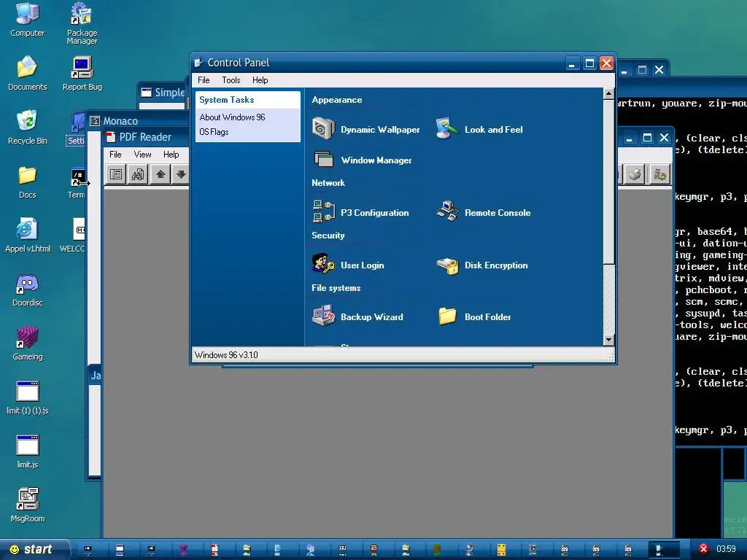747x560 pixels.
Task: Click the find/binoculars tool in PDF Reader
Action: pos(138,174)
